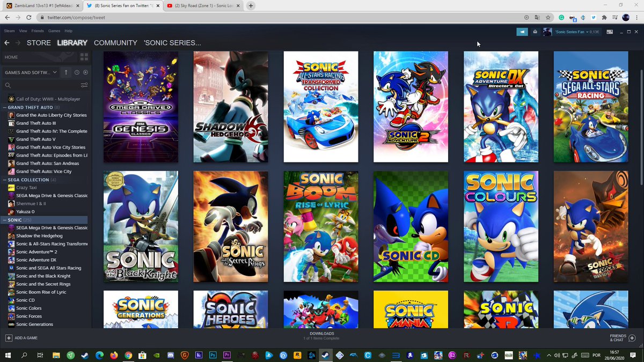This screenshot has width=644, height=362.
Task: Switch to Steam Big Picture mode icon
Action: (610, 32)
